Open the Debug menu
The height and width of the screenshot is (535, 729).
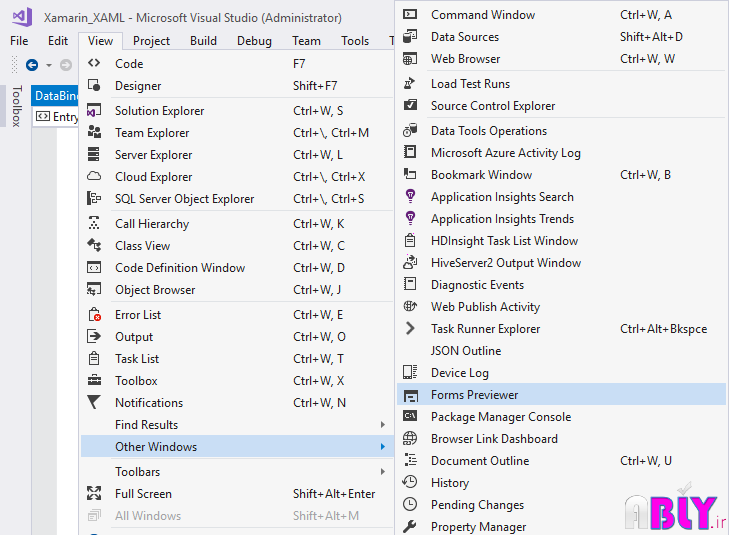click(254, 41)
